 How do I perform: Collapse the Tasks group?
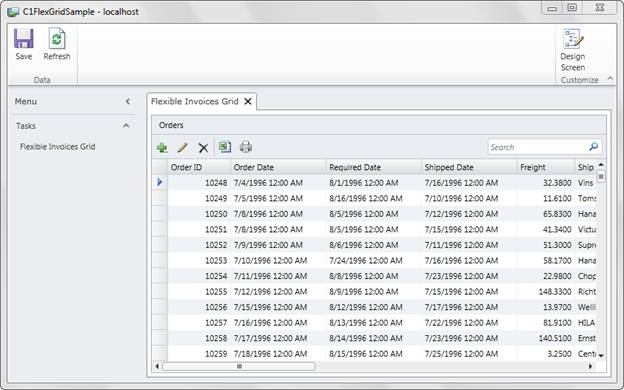click(x=126, y=126)
